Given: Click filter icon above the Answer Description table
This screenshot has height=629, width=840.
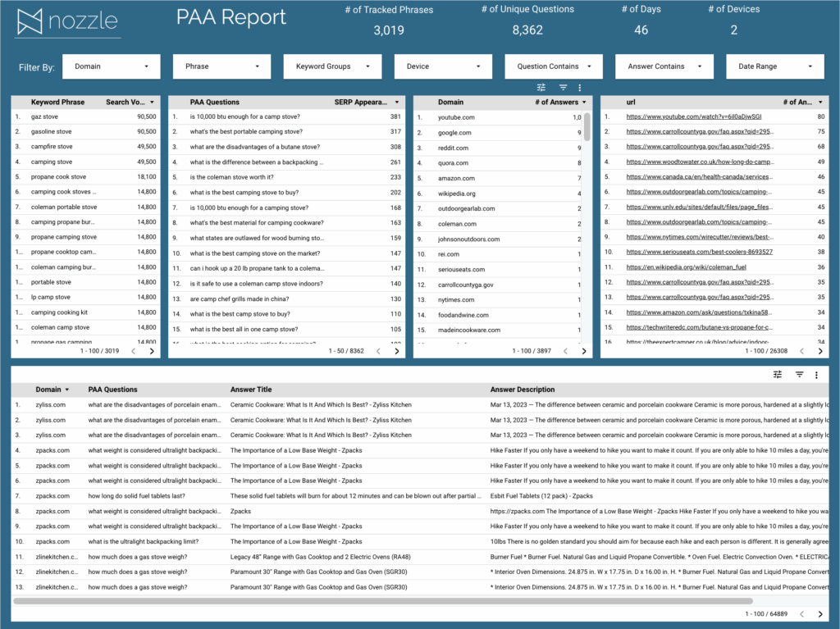Looking at the screenshot, I should [799, 375].
